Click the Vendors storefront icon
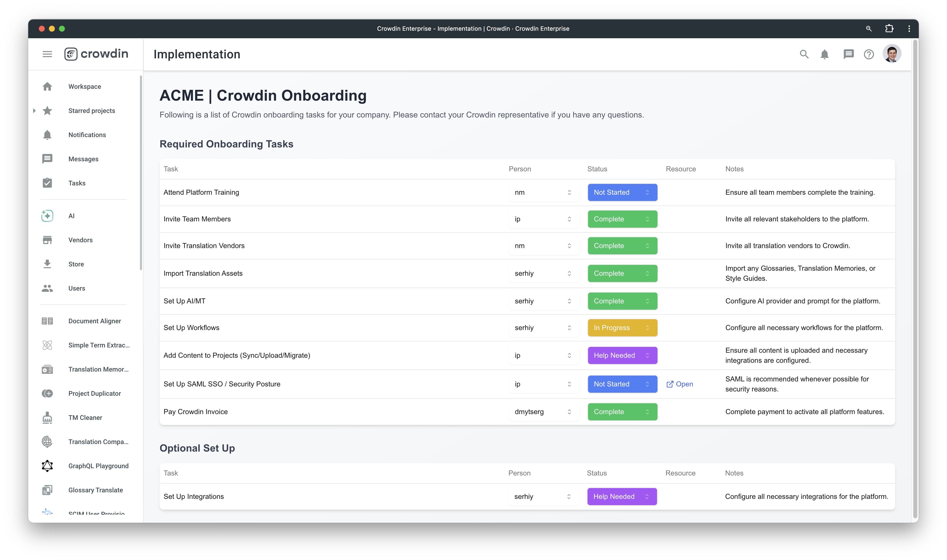Image resolution: width=947 pixels, height=560 pixels. click(47, 240)
